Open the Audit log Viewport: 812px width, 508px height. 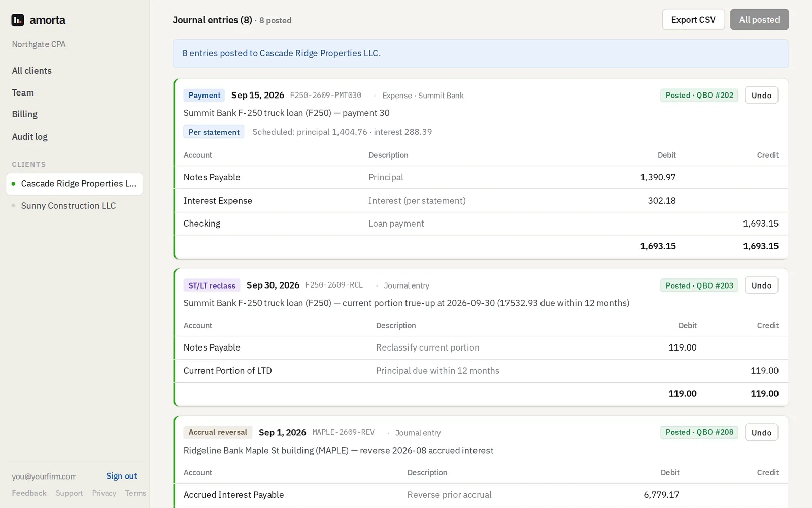pos(29,137)
